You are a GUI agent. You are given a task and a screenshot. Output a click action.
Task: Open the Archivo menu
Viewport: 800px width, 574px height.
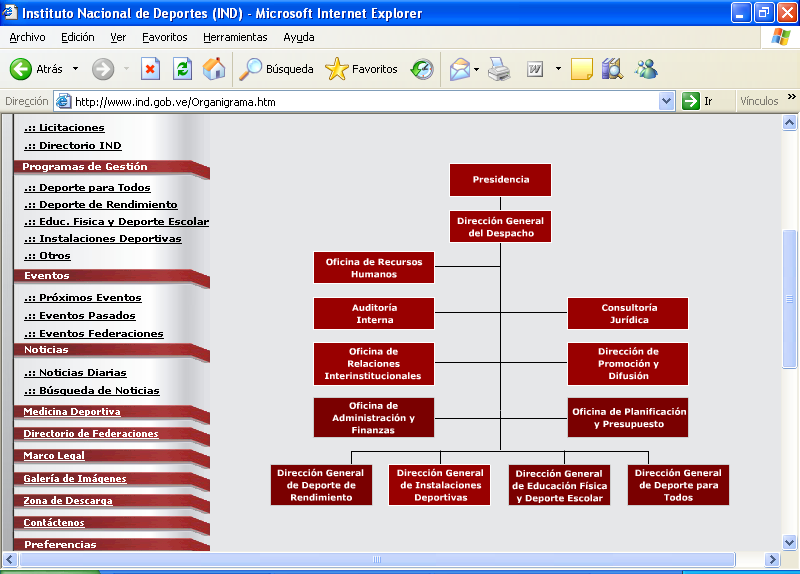(27, 37)
